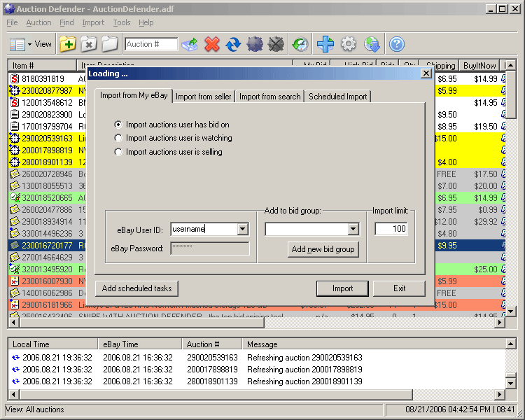Select 'Import auctions user has bid on'
Viewport: 525px width, 420px height.
tap(118, 125)
